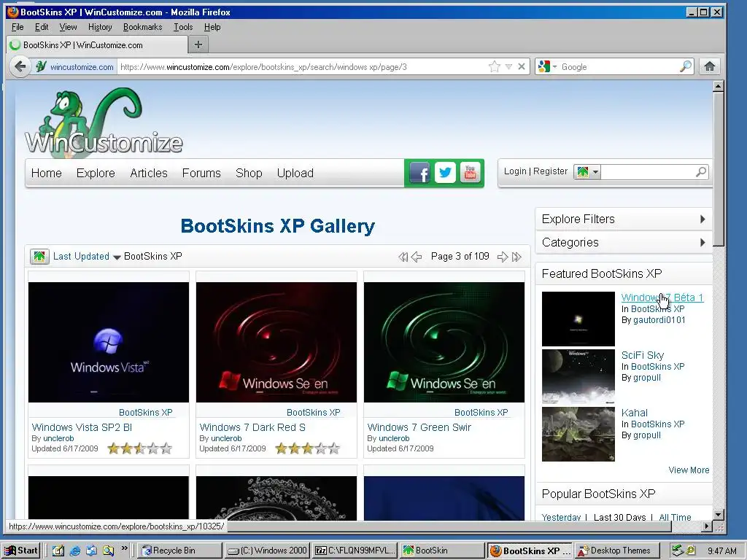Click the Login link
The image size is (747, 560).
[515, 171]
